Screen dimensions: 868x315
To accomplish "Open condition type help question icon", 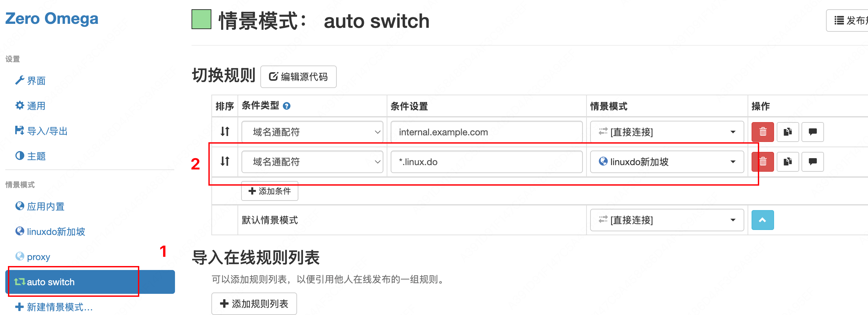I will pos(286,106).
